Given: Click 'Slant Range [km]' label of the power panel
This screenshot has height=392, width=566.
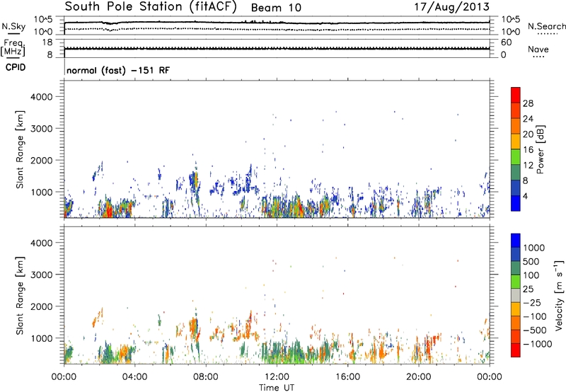Looking at the screenshot, I should 20,149.
